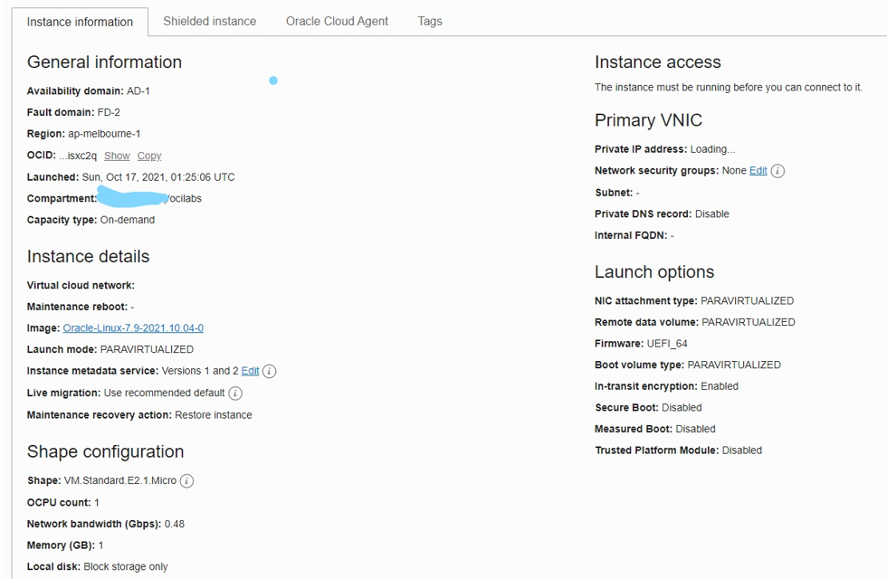Click the General information heading

point(105,62)
